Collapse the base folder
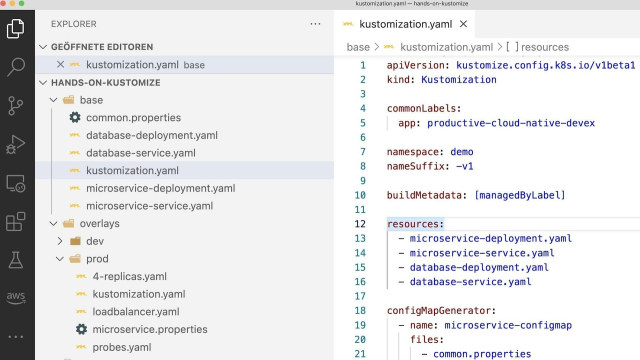 (x=53, y=100)
